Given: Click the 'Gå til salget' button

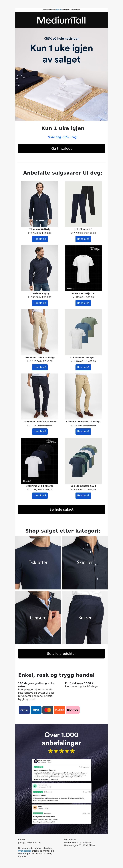Looking at the screenshot, I should [x=61, y=149].
